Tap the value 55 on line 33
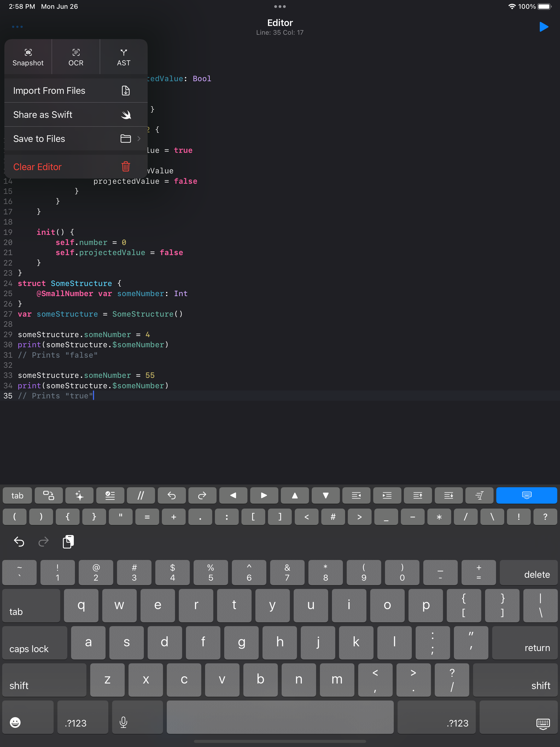 150,375
